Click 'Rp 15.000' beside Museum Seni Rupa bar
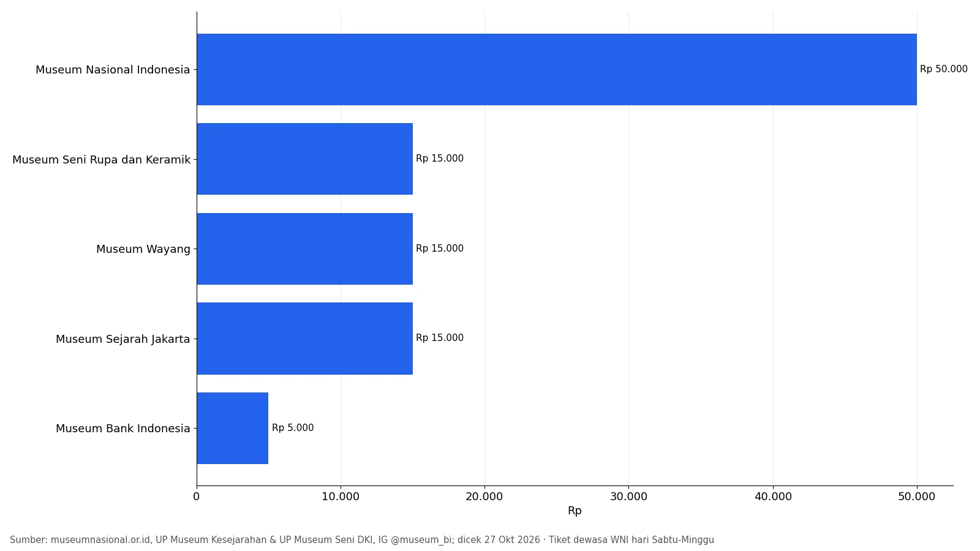The image size is (980, 551). (440, 159)
